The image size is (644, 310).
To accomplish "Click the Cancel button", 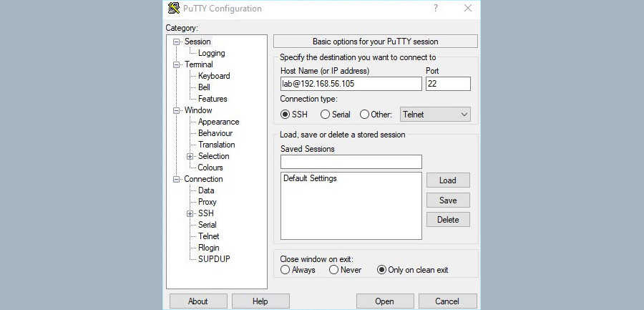I will pyautogui.click(x=447, y=301).
